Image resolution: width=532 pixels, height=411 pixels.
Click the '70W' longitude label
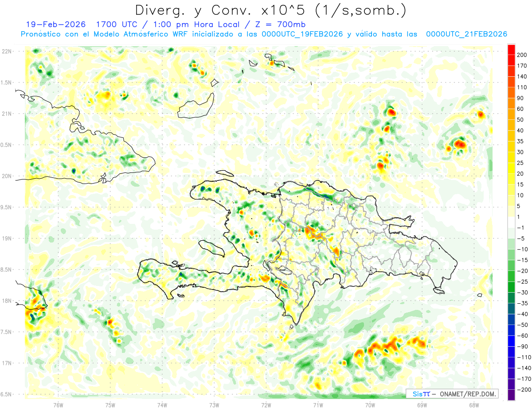point(370,405)
